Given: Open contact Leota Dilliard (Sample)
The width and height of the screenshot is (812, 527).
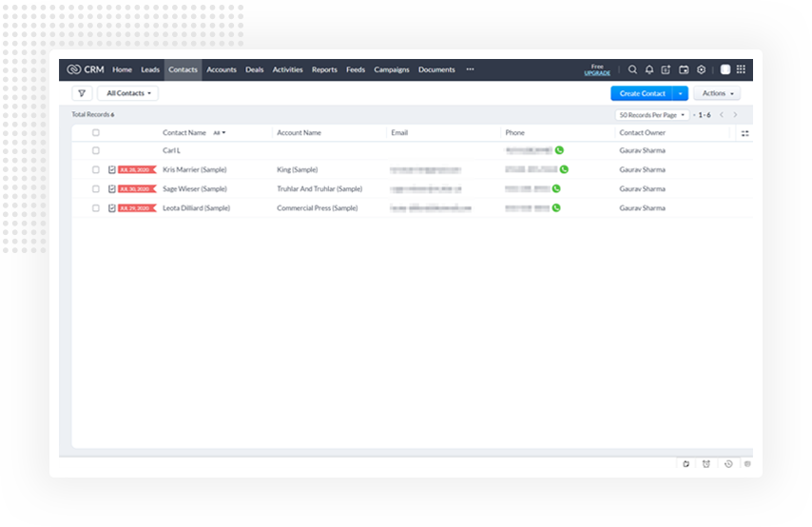Looking at the screenshot, I should [x=196, y=207].
